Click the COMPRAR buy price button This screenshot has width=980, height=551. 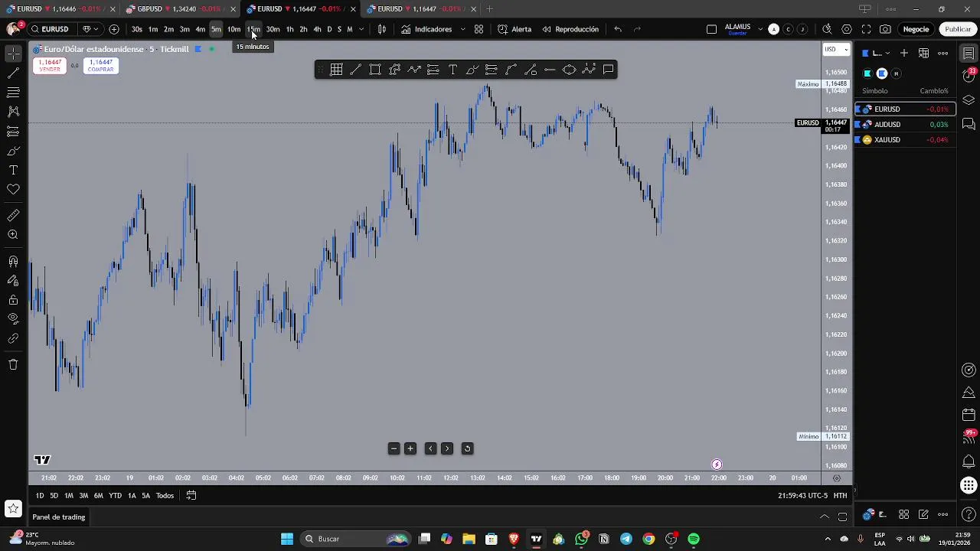[x=100, y=66]
